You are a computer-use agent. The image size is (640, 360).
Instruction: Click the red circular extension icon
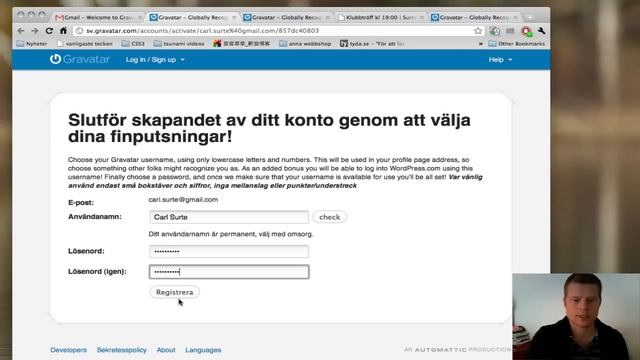[526, 31]
